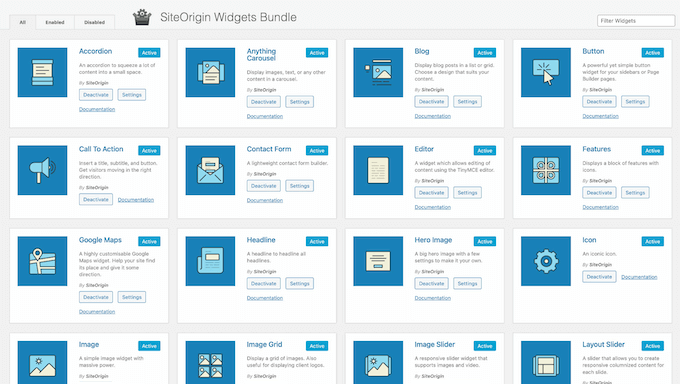Click the Blog widget icon

[x=378, y=72]
